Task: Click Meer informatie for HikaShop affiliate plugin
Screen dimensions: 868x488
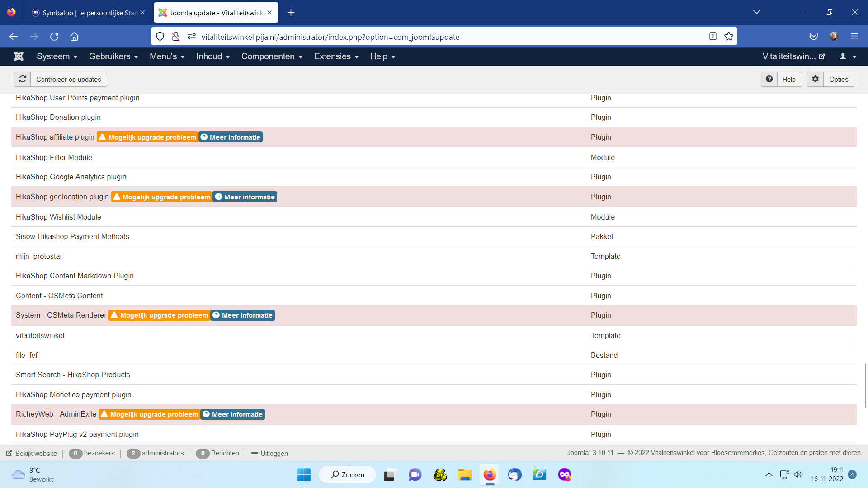Action: [231, 137]
